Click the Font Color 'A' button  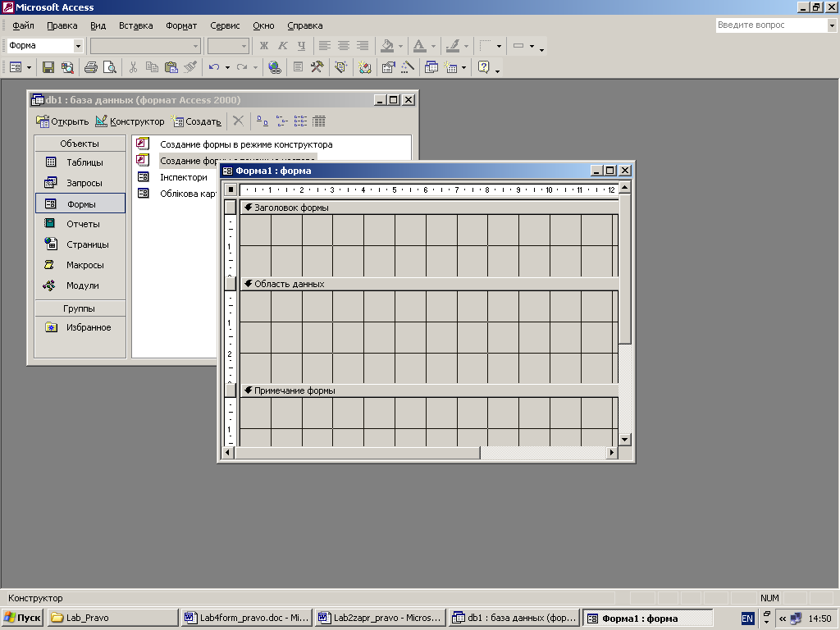click(420, 46)
